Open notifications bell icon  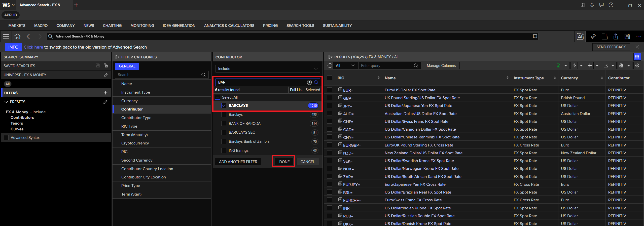(592, 5)
